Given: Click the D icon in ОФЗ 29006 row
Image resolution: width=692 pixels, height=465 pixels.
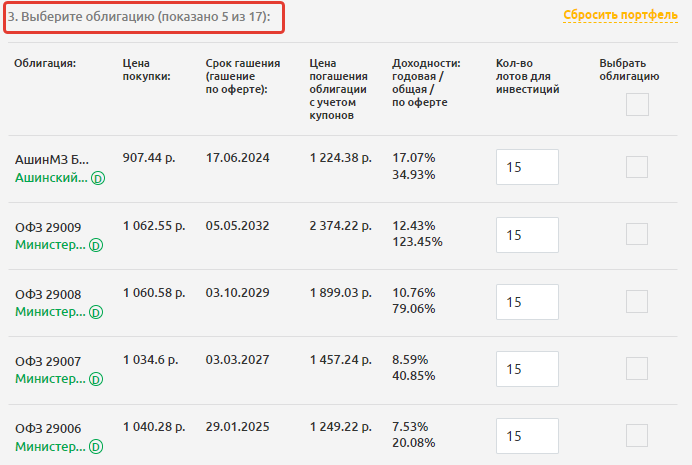Looking at the screenshot, I should click(97, 446).
